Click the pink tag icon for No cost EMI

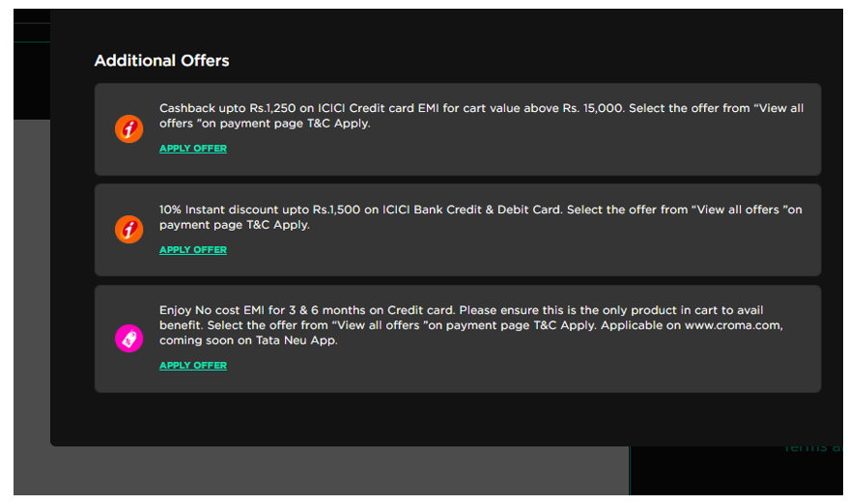(x=128, y=338)
